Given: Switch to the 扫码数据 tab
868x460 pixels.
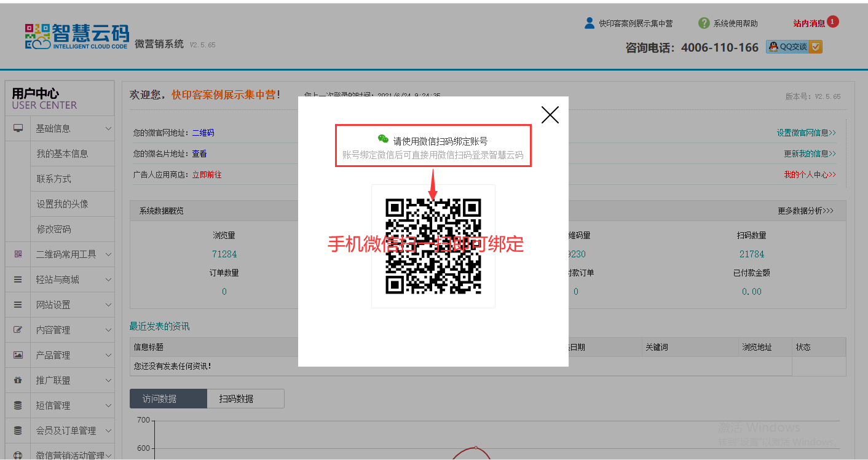Looking at the screenshot, I should [x=245, y=399].
